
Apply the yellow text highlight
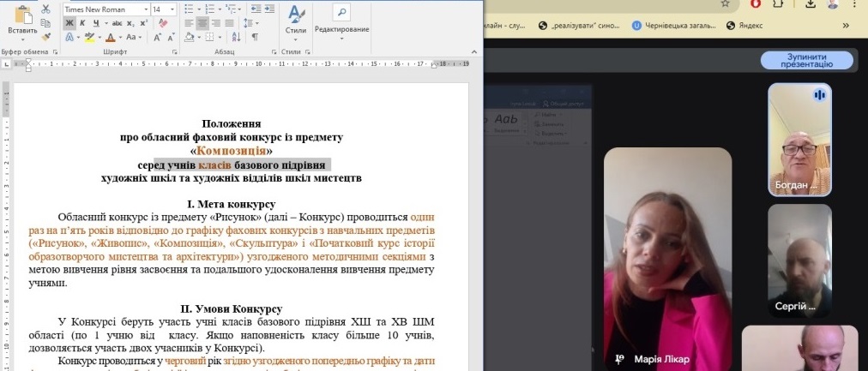tap(88, 38)
